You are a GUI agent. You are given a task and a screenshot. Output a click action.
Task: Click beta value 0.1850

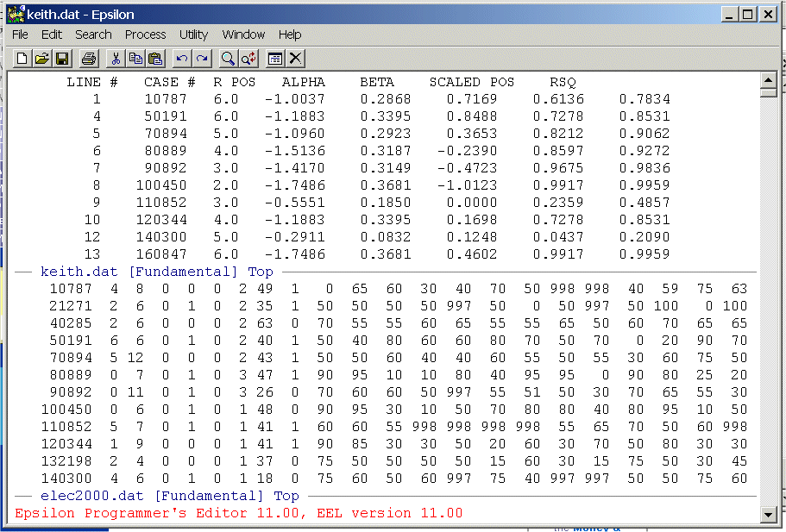386,203
